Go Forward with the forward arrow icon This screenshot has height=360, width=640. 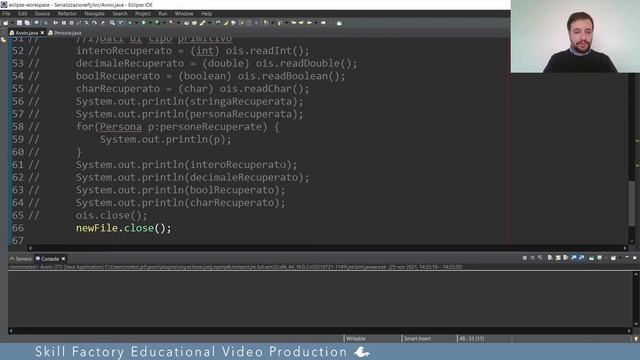(x=323, y=23)
